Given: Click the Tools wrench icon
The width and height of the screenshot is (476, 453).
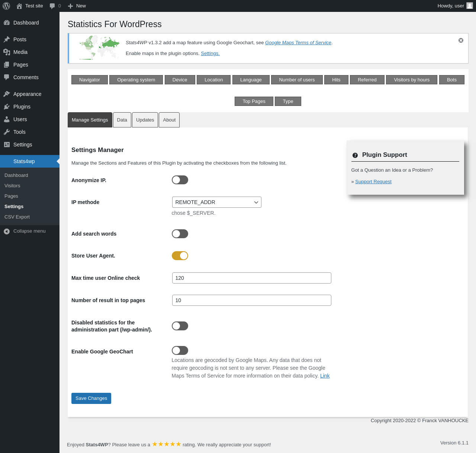Looking at the screenshot, I should click(7, 132).
